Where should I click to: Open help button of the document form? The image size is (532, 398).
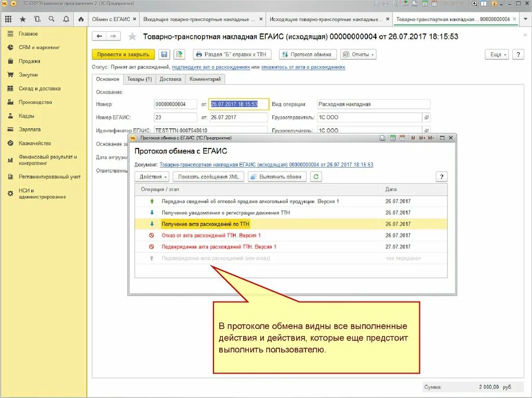[x=518, y=54]
